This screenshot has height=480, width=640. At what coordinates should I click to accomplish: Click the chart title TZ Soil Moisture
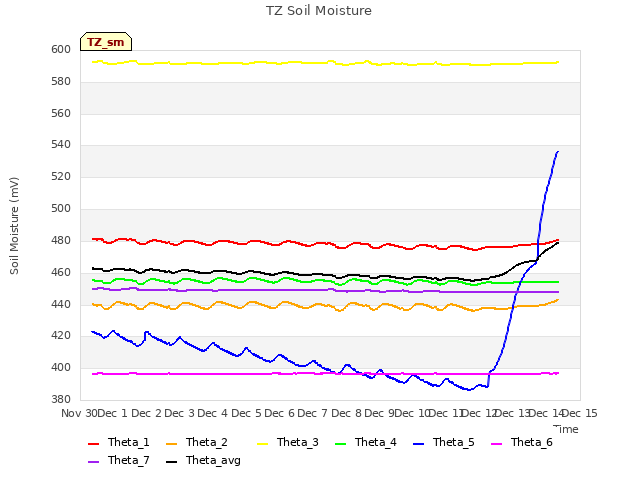click(319, 11)
